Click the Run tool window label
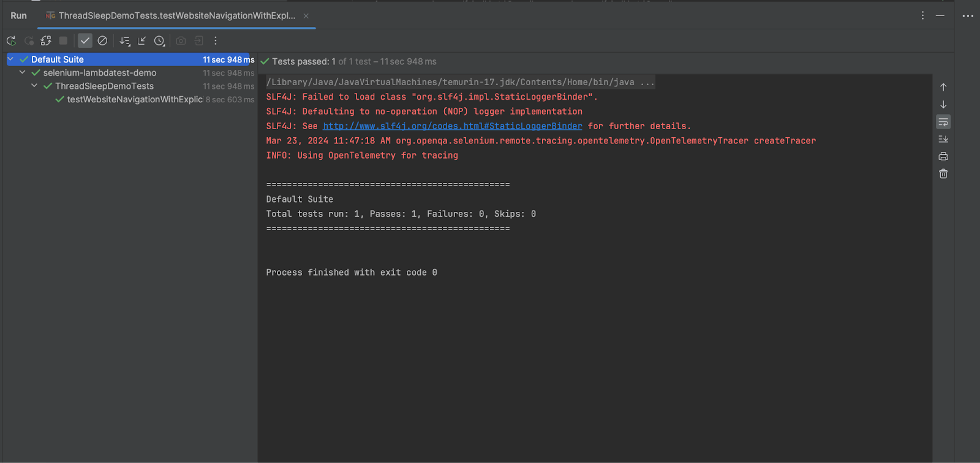Image resolution: width=980 pixels, height=463 pixels. (x=18, y=16)
